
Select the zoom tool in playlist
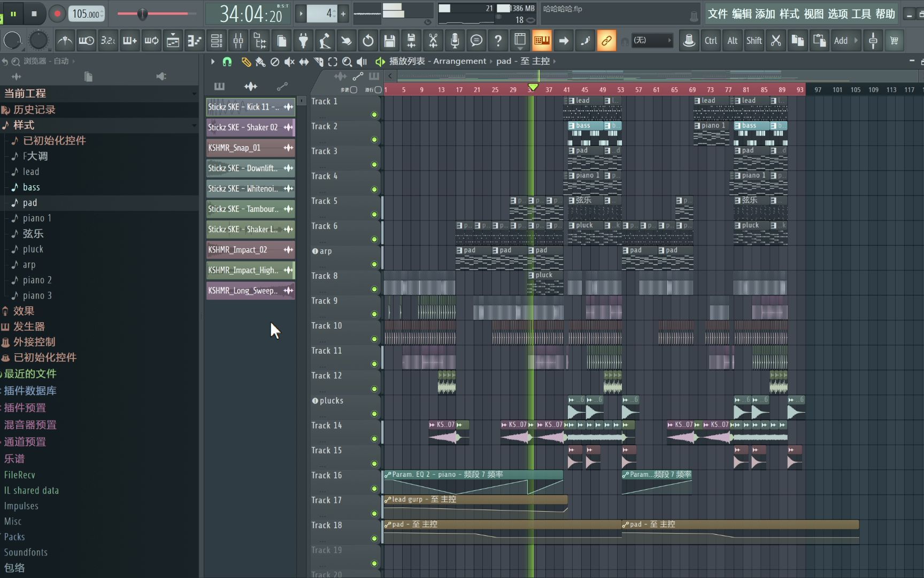(x=347, y=62)
